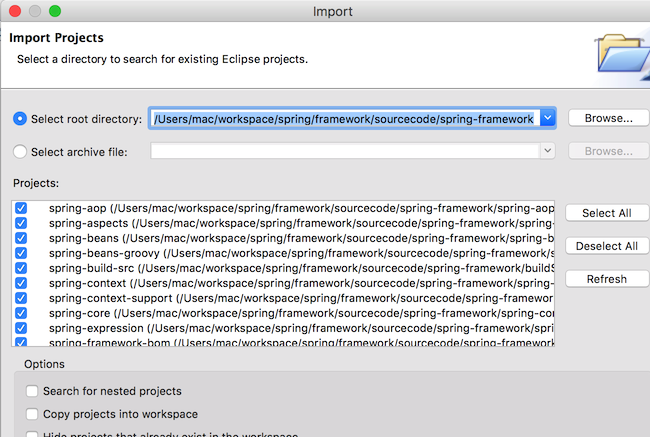
Task: Enable Copy projects into workspace
Action: click(33, 414)
